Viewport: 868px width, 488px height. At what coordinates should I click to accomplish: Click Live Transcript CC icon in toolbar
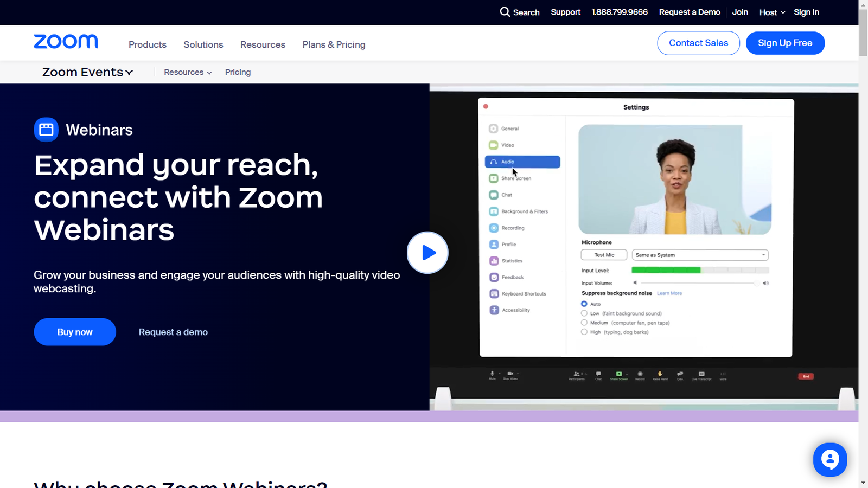click(x=701, y=374)
